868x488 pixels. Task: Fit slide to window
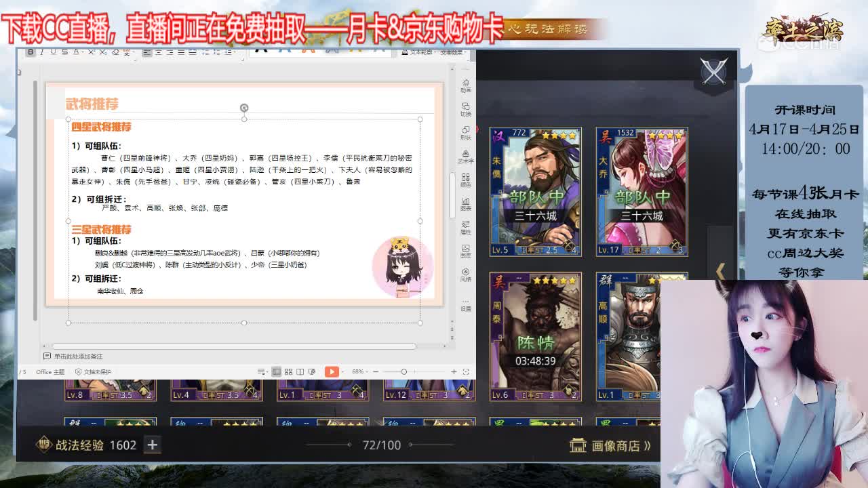(x=466, y=371)
